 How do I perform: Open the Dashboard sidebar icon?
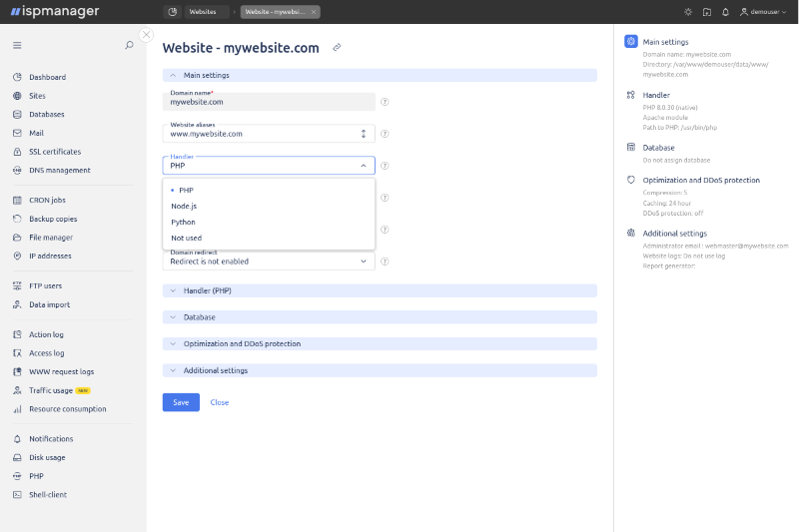pyautogui.click(x=17, y=77)
